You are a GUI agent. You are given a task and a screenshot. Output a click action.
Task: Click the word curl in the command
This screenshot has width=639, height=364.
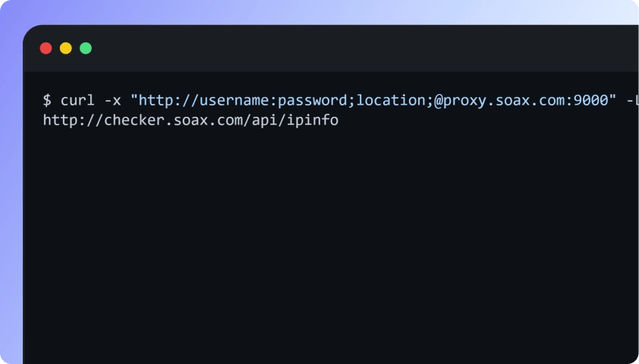[78, 100]
